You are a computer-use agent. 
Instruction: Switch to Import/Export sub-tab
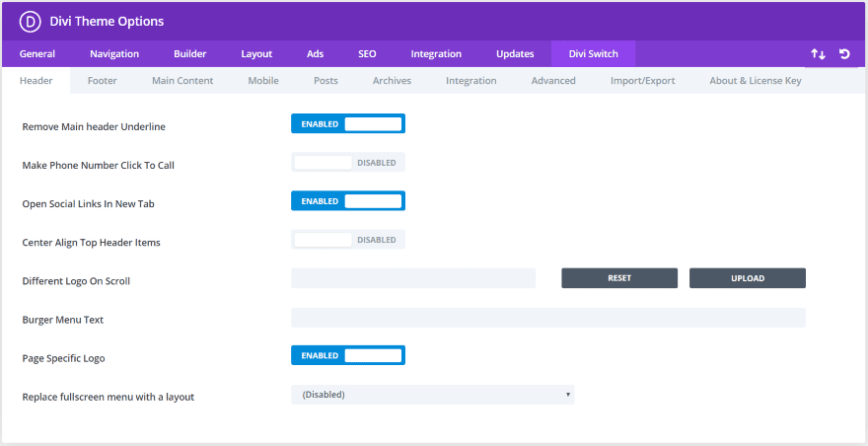643,80
